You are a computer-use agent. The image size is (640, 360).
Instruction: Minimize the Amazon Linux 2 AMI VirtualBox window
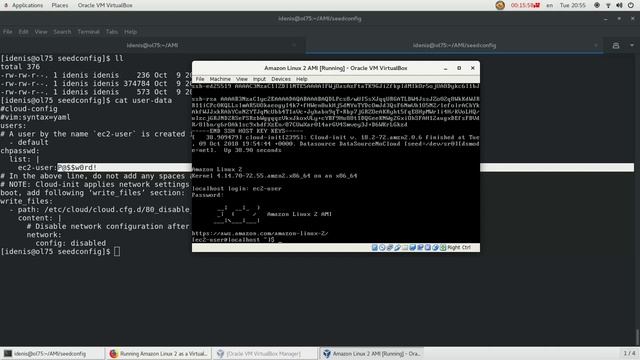coord(445,68)
